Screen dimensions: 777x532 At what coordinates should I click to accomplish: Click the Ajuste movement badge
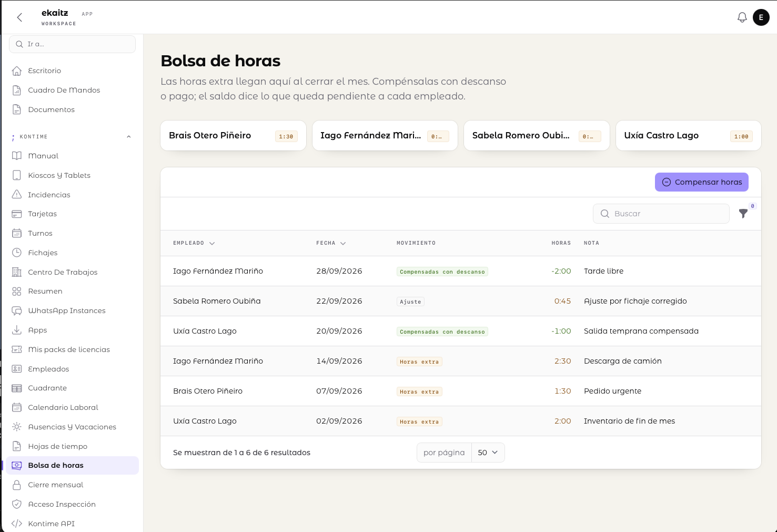tap(410, 302)
